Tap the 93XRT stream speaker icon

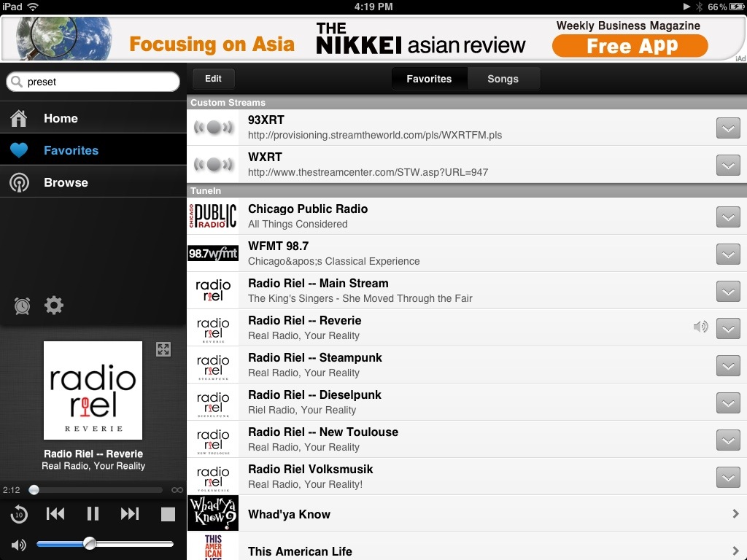click(x=212, y=128)
